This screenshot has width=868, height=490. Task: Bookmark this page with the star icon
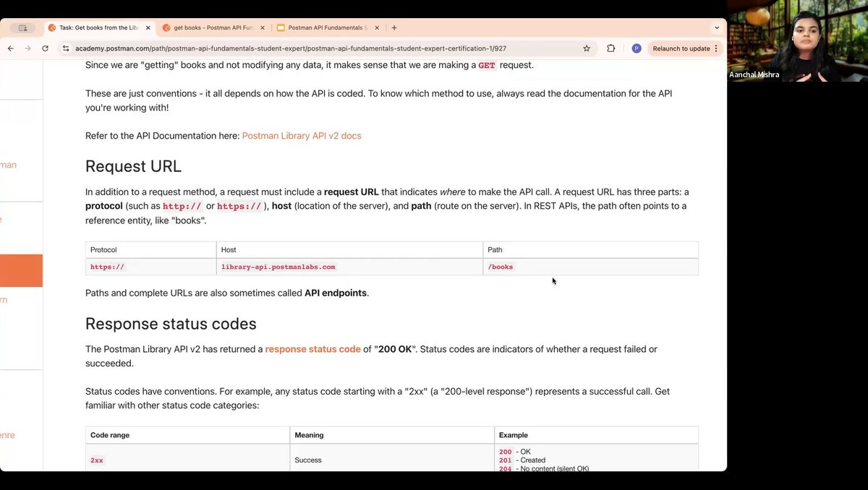click(x=587, y=48)
